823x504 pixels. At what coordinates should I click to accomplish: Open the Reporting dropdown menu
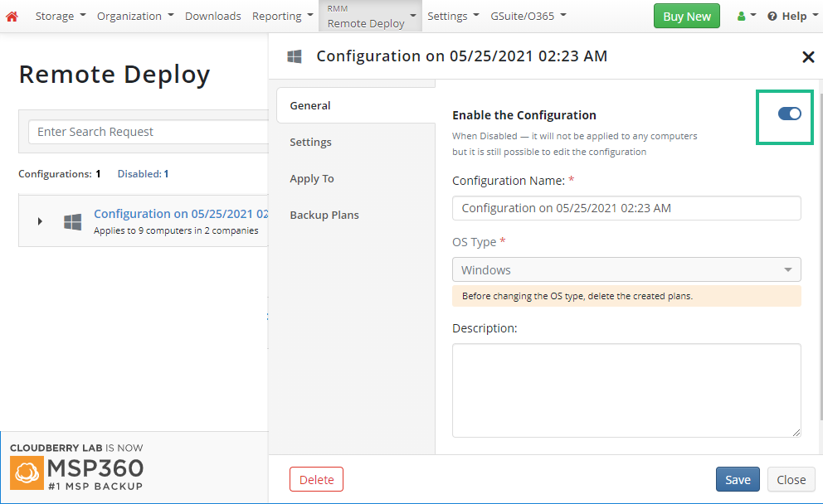coord(282,17)
